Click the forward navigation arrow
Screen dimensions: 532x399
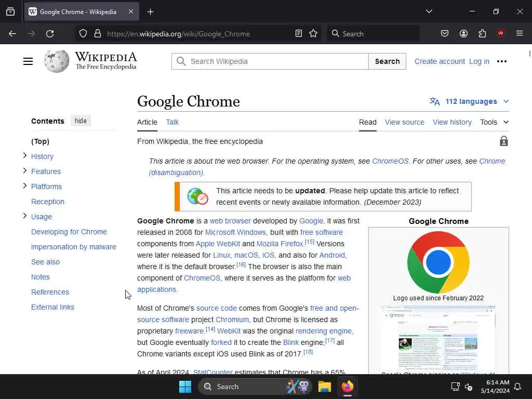coord(31,34)
